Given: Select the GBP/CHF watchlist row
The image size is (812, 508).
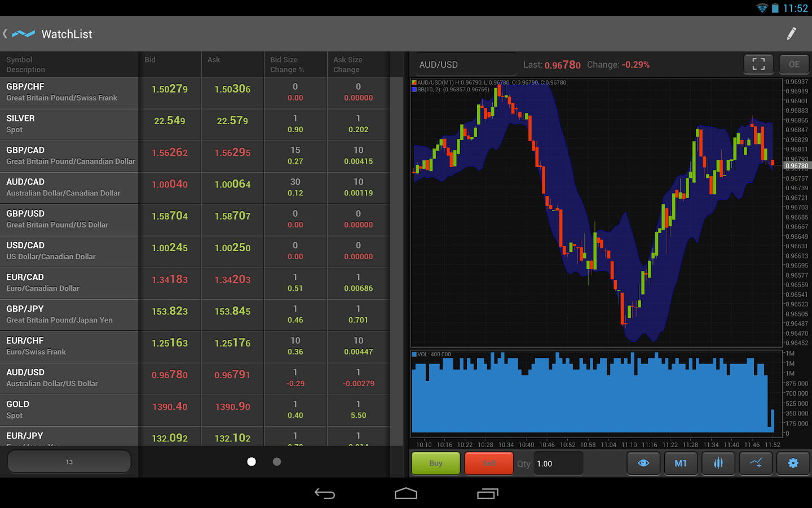Looking at the screenshot, I should [195, 93].
